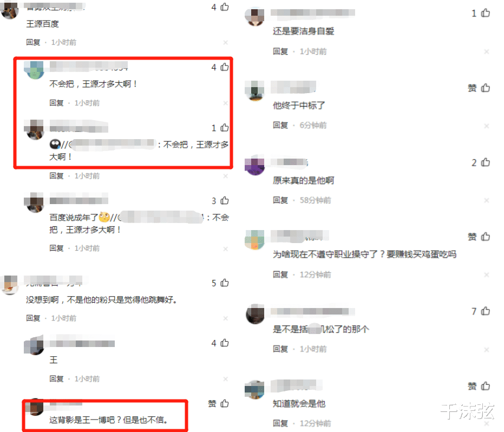
Task: Like the comment '知道就会是他'
Action: point(486,385)
